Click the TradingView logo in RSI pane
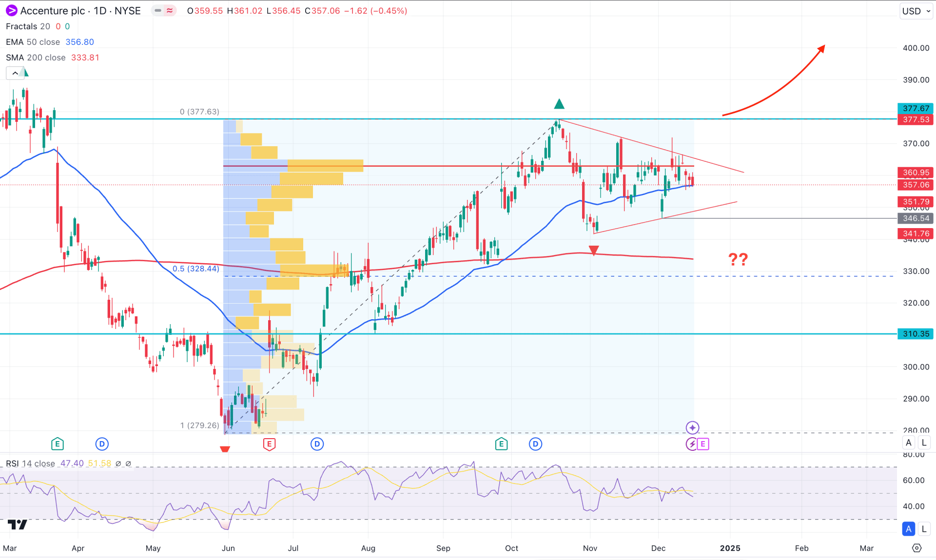The height and width of the screenshot is (560, 936). (x=18, y=525)
